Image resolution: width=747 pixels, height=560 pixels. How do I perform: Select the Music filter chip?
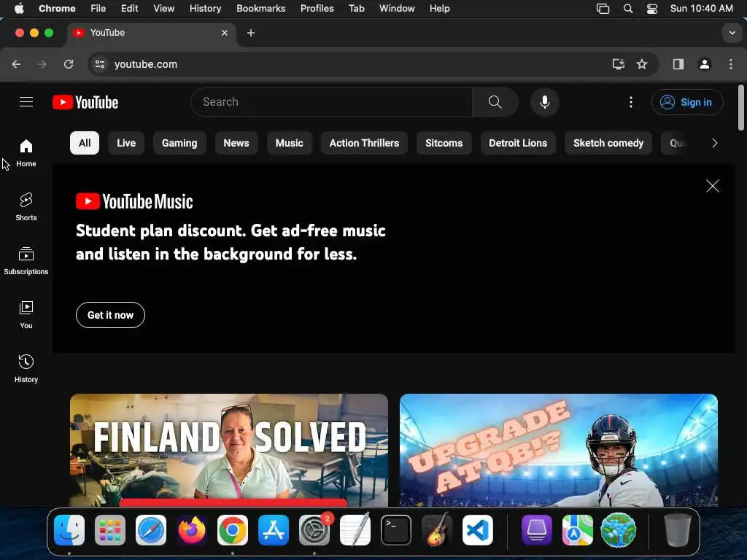289,143
